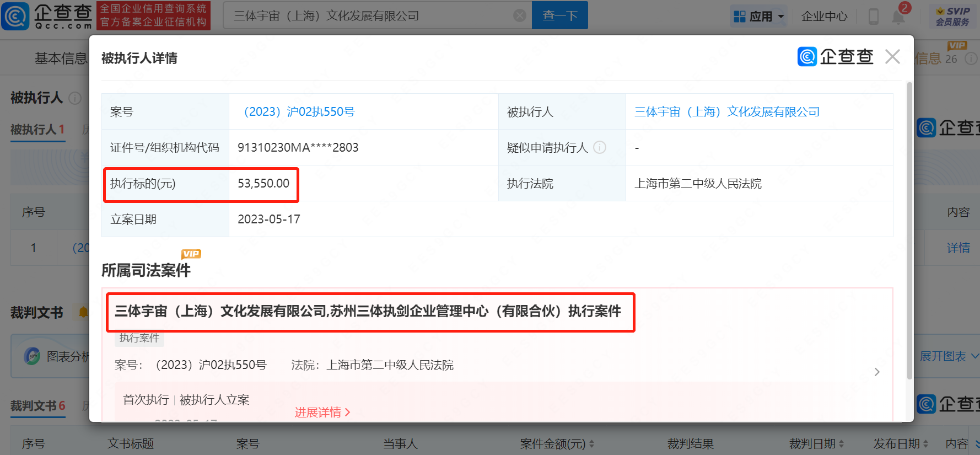The image size is (980, 455).
Task: Click the notification badge showing 2
Action: [x=904, y=8]
